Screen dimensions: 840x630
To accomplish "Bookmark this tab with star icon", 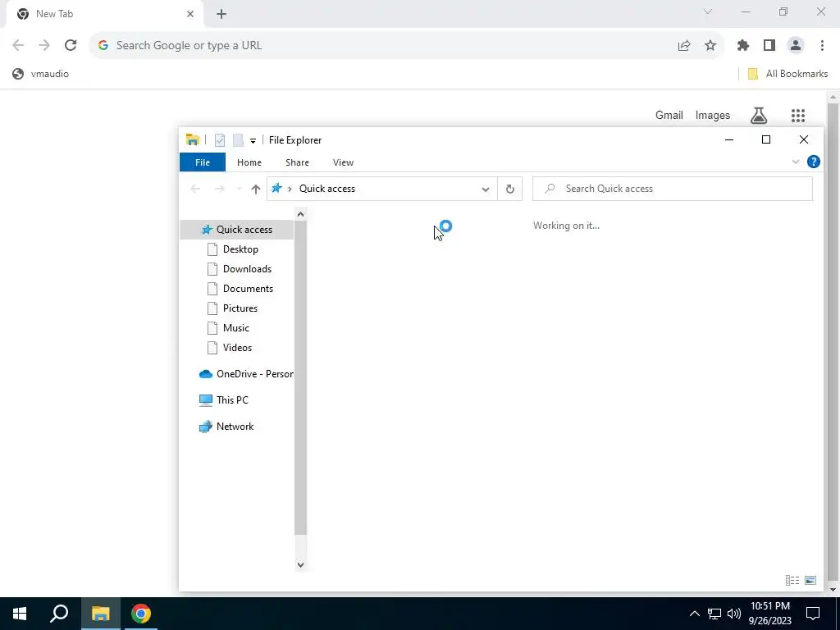I will 710,46.
